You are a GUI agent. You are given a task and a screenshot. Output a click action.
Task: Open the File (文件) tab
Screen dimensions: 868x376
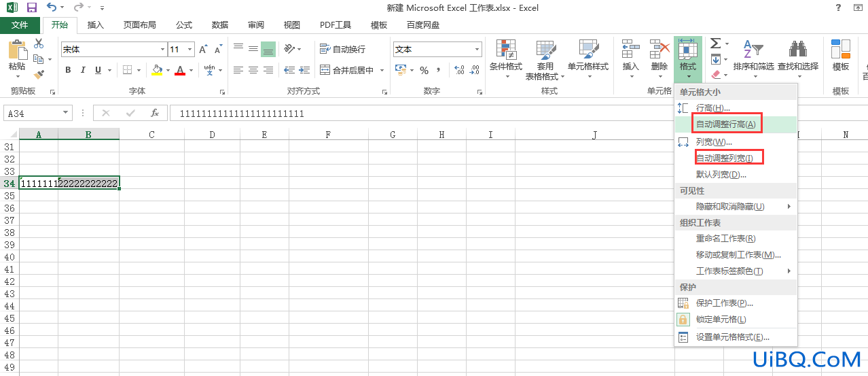(20, 25)
